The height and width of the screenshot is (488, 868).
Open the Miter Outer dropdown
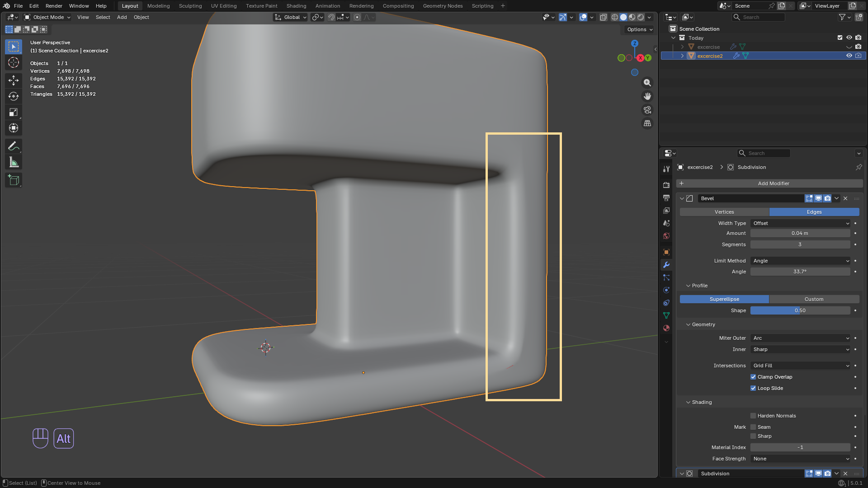tap(800, 338)
